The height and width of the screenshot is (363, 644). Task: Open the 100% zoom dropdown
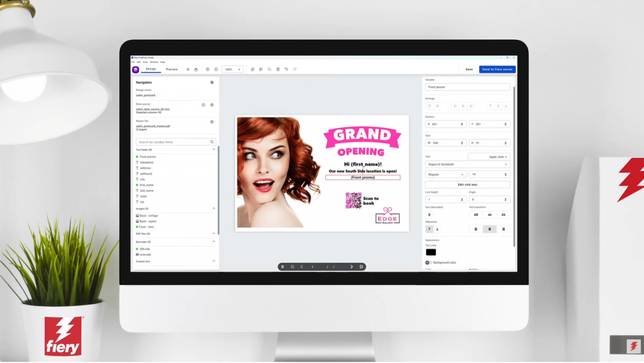pos(232,70)
